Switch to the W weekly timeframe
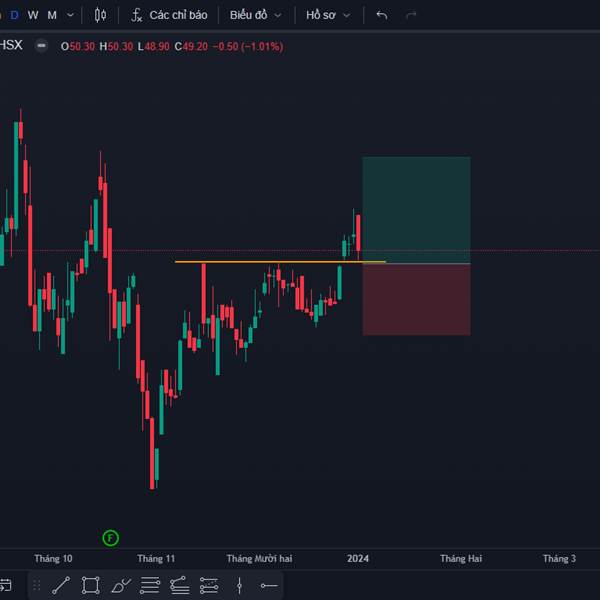This screenshot has width=600, height=600. [x=33, y=15]
